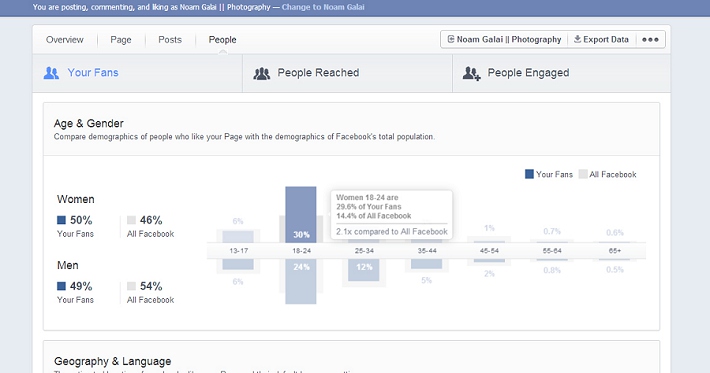Click the Your Fans people icon
This screenshot has width=710, height=373.
51,73
